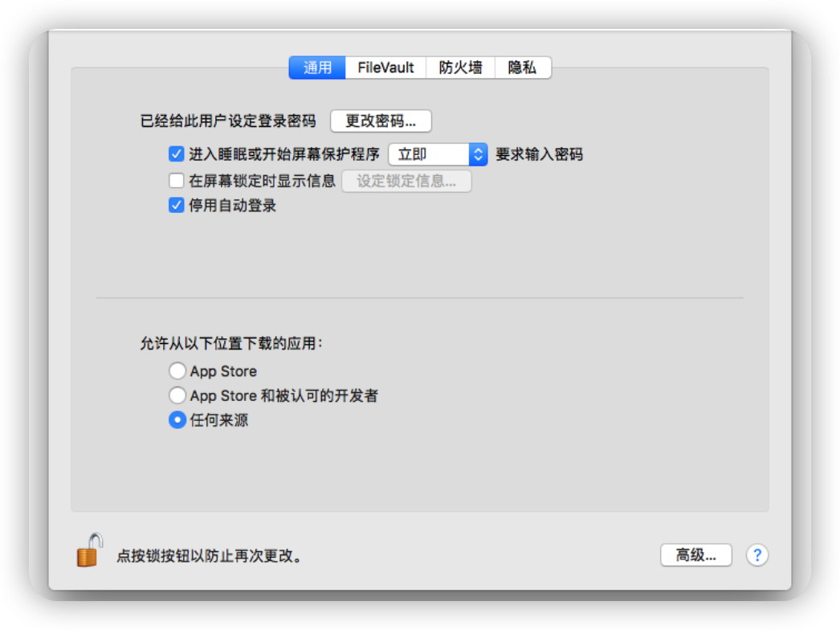
Task: Choose App Store 和被认可的开发者 option
Action: coord(177,395)
